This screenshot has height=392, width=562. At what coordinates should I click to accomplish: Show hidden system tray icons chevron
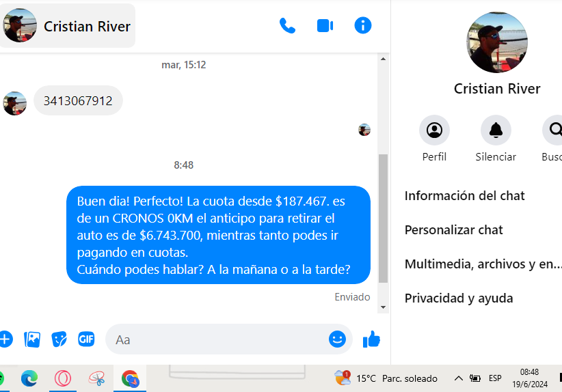458,378
